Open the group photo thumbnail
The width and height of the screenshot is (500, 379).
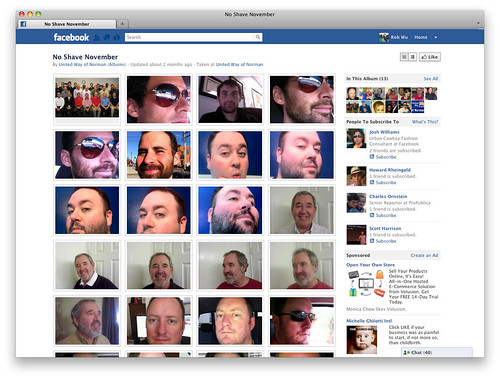coord(87,98)
